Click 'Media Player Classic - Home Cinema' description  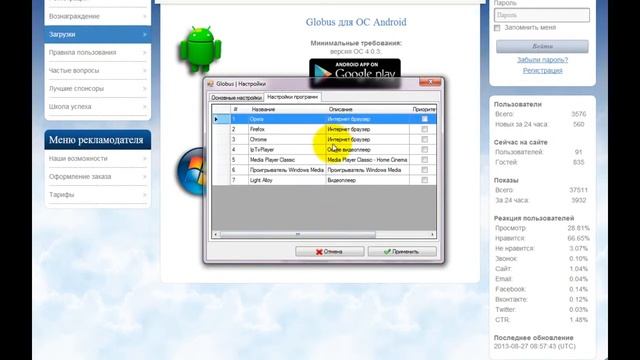pyautogui.click(x=368, y=160)
